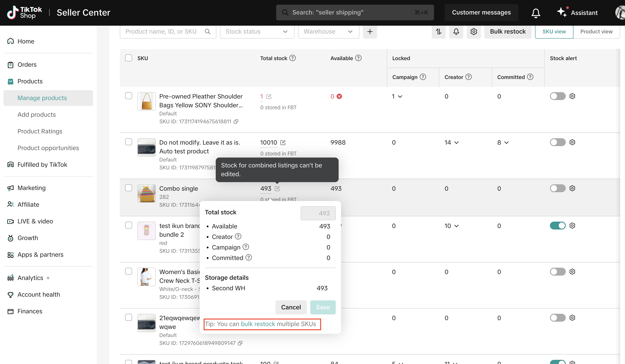Click the plus icon to add filter

click(x=370, y=32)
